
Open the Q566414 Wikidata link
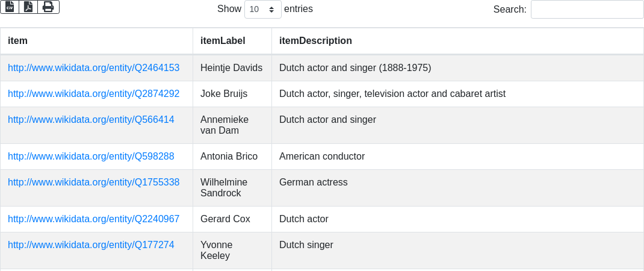pyautogui.click(x=91, y=120)
